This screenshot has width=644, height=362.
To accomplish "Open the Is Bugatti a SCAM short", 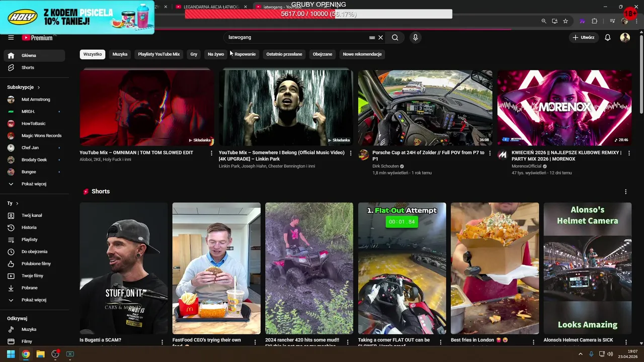I will (x=124, y=268).
